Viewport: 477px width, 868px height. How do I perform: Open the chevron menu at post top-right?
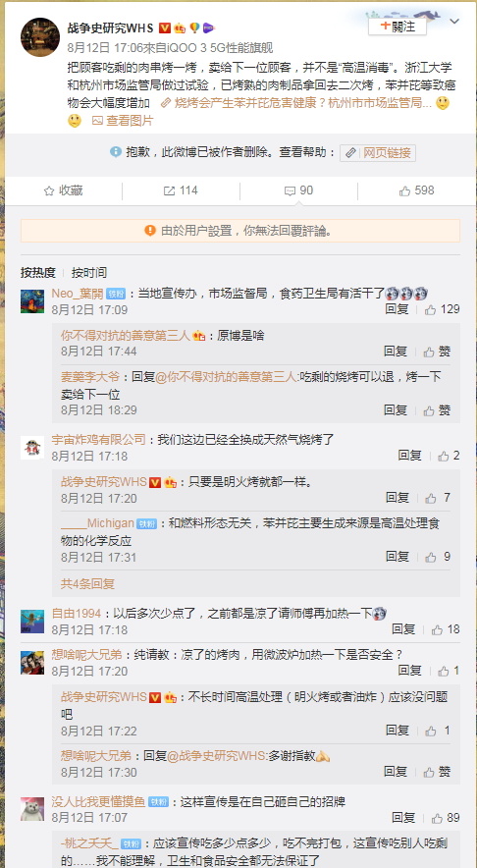coord(454,22)
